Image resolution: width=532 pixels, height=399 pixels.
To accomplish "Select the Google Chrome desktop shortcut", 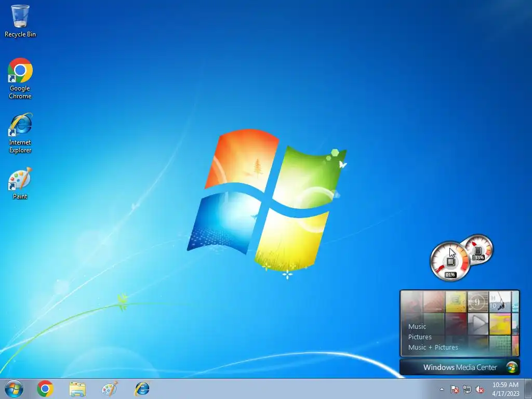I will coord(20,78).
